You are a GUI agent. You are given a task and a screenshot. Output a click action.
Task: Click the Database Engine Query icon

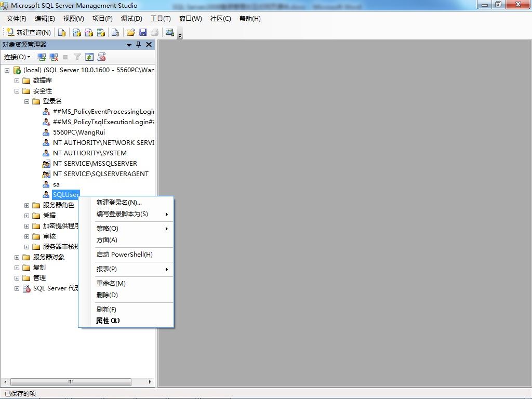pyautogui.click(x=62, y=32)
